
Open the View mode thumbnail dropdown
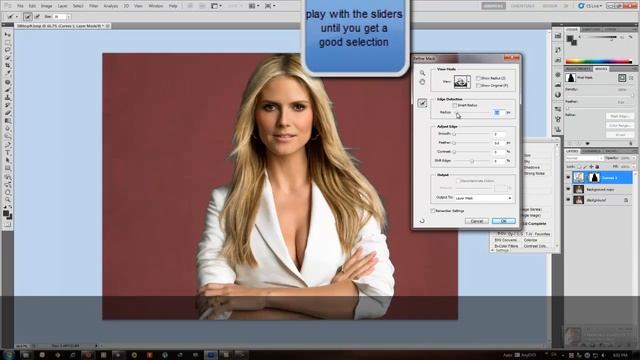(462, 82)
